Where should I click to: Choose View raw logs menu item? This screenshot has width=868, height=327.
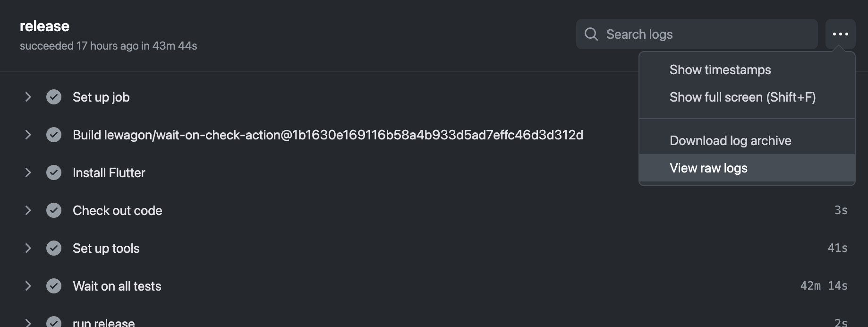[708, 168]
